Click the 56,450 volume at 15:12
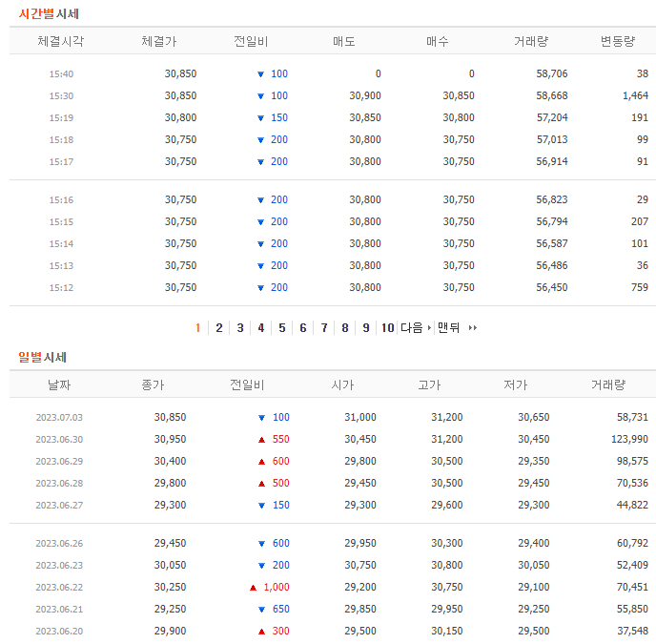The width and height of the screenshot is (656, 644). (552, 287)
